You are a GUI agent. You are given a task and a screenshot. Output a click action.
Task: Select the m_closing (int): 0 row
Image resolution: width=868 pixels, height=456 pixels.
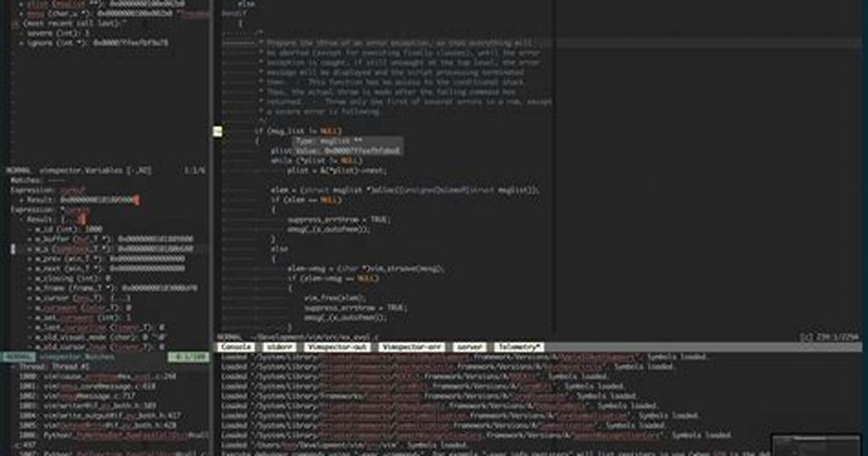69,279
